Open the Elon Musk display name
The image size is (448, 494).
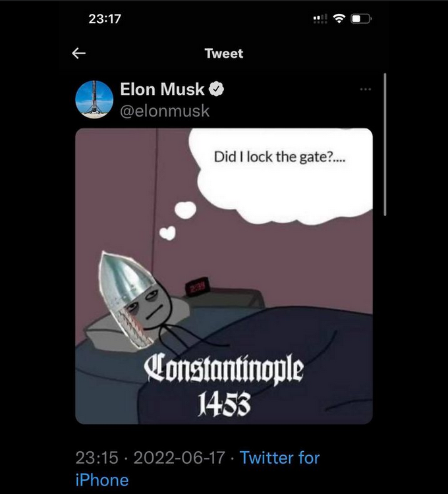click(x=162, y=90)
